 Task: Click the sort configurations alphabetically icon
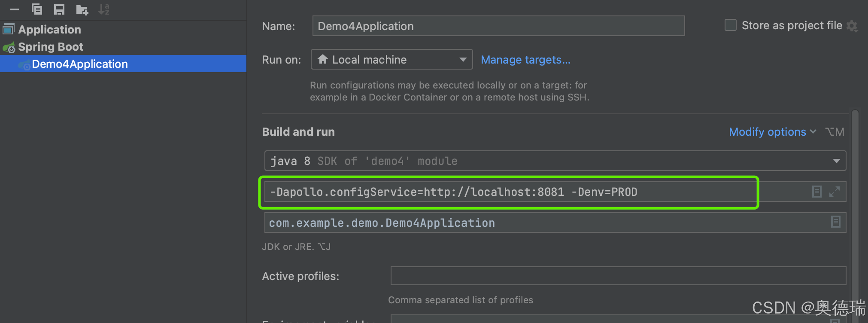pyautogui.click(x=104, y=9)
